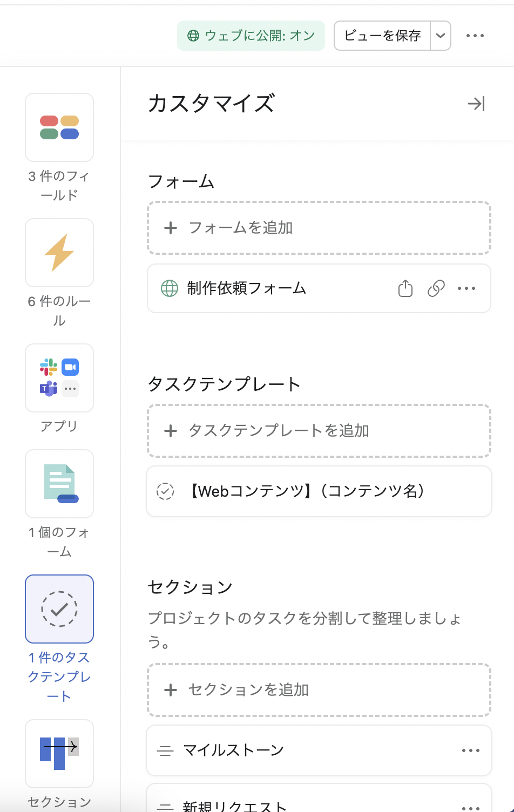Click セクションを追加 to add section

(x=319, y=690)
